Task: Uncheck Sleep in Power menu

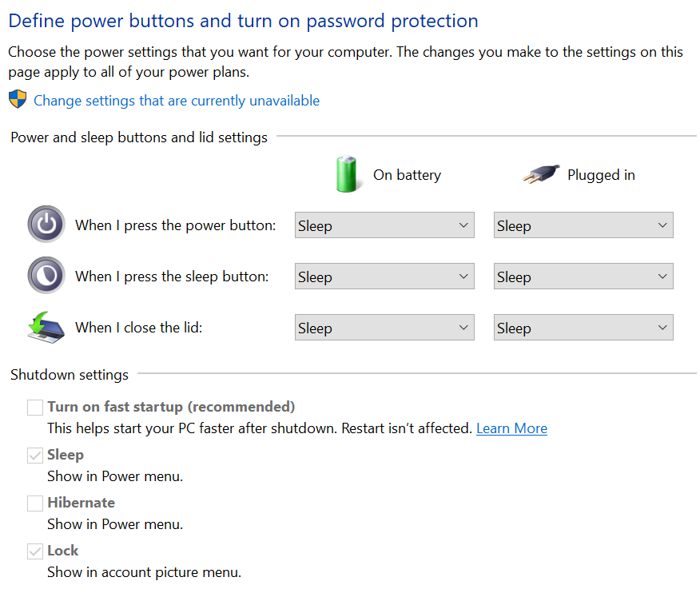Action: click(x=35, y=456)
